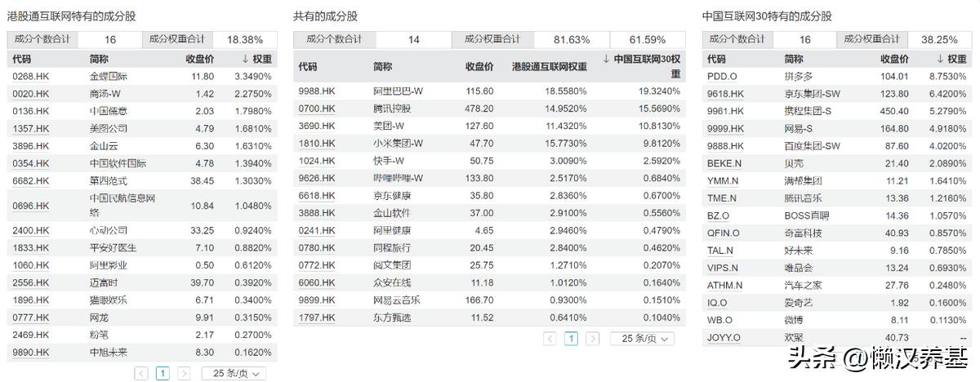Viewport: 980px width, 382px height.
Task: Open stock code link 0696.HK
Action: point(31,206)
